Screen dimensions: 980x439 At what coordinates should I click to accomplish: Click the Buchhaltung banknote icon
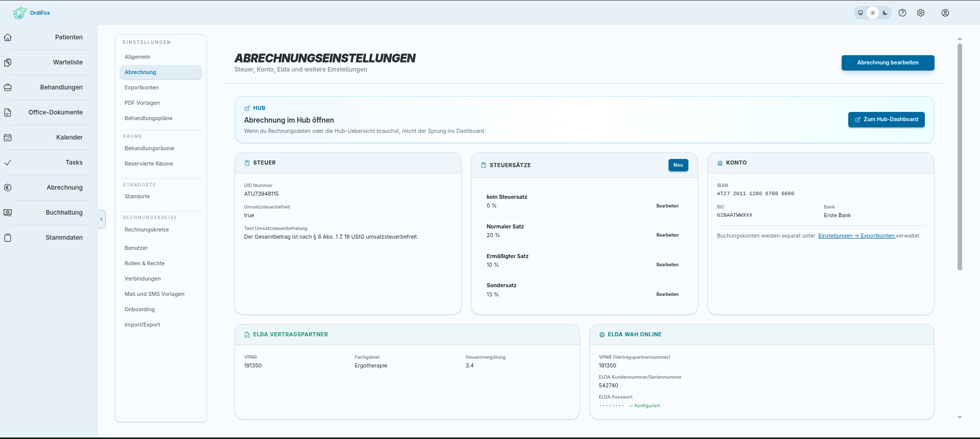click(8, 213)
